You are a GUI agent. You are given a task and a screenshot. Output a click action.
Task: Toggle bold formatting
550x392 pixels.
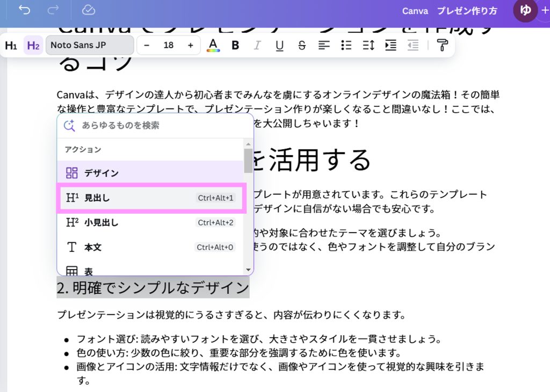(235, 45)
